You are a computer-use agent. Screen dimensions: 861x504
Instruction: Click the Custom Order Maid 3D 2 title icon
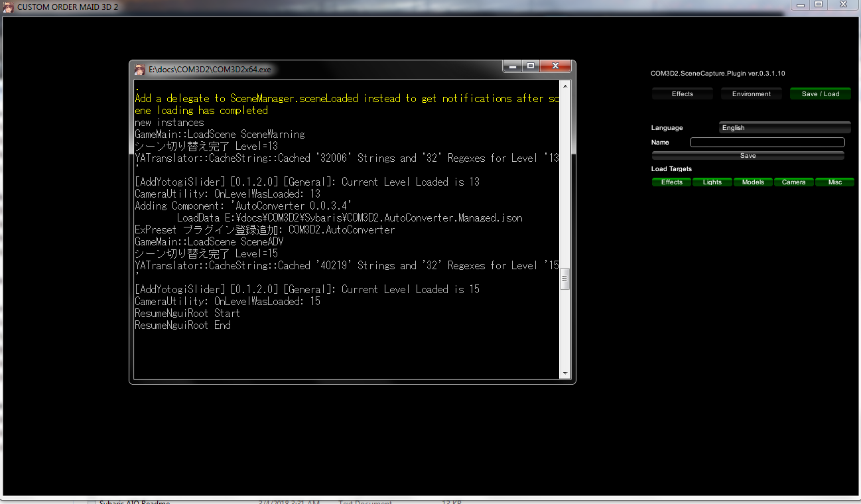[7, 7]
